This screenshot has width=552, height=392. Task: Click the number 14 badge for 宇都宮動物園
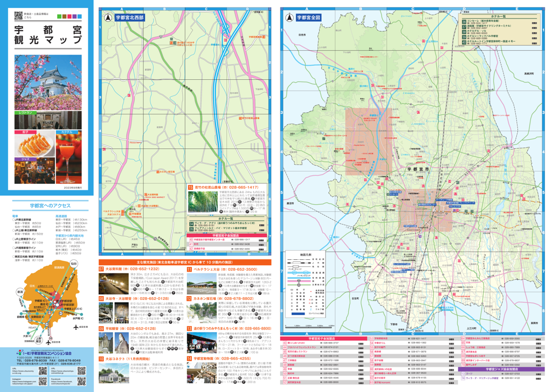coord(189,359)
